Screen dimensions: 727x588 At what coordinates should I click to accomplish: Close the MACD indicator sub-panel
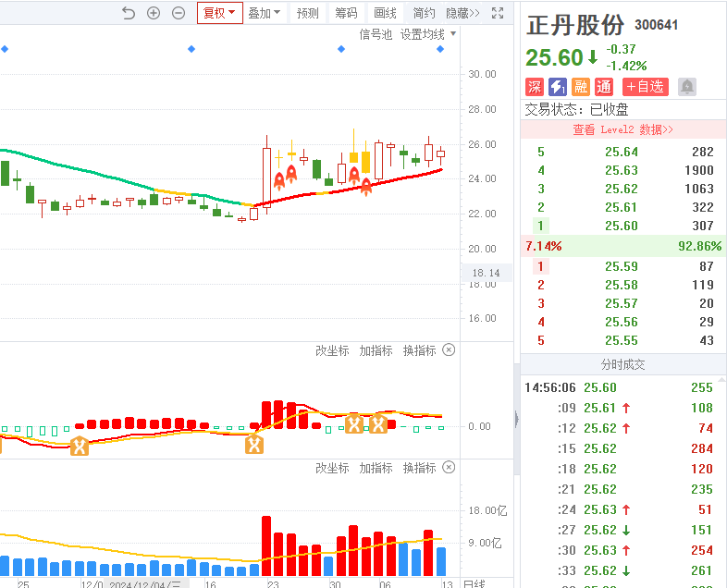449,350
